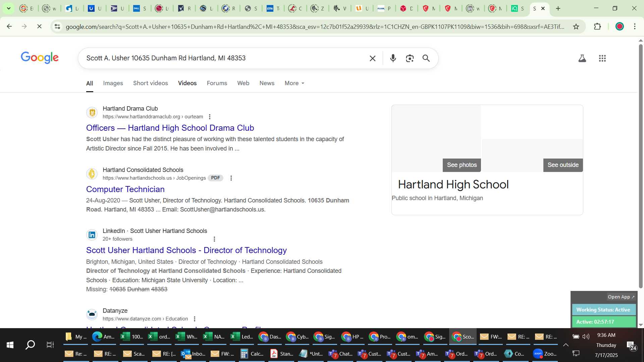This screenshot has height=362, width=644.
Task: Click the PDF label on Computer Technician result
Action: pyautogui.click(x=215, y=178)
